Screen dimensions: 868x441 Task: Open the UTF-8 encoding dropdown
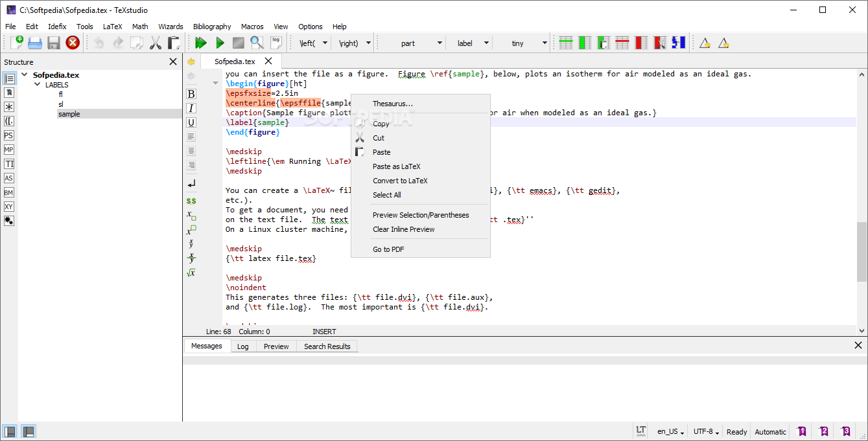705,431
